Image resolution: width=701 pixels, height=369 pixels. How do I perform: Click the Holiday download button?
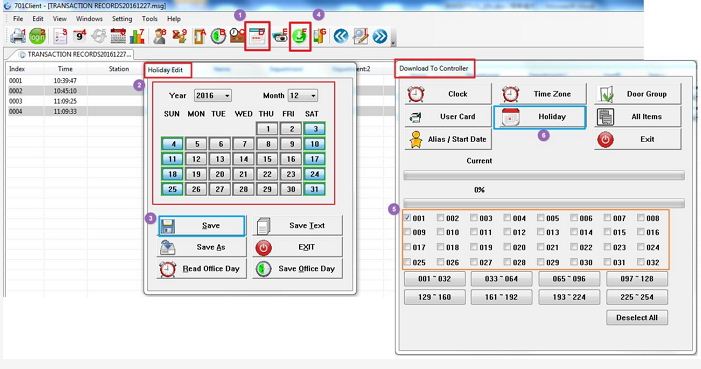pyautogui.click(x=540, y=117)
